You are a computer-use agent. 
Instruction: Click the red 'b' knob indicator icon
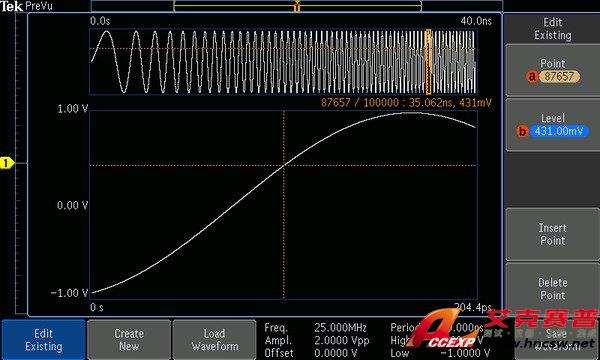[522, 132]
